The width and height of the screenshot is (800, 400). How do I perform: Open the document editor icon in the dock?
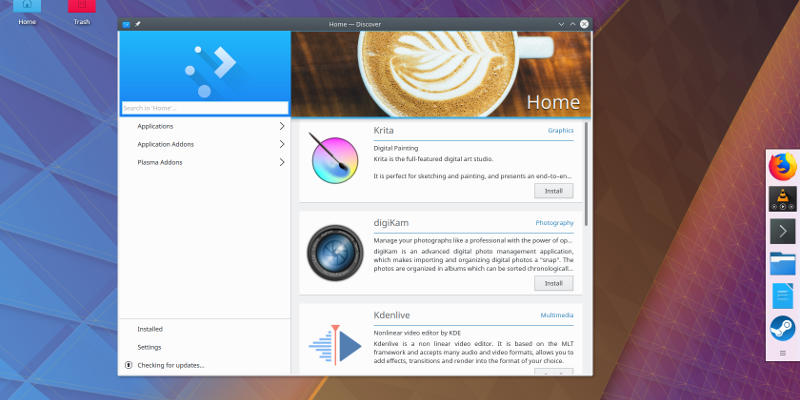783,296
